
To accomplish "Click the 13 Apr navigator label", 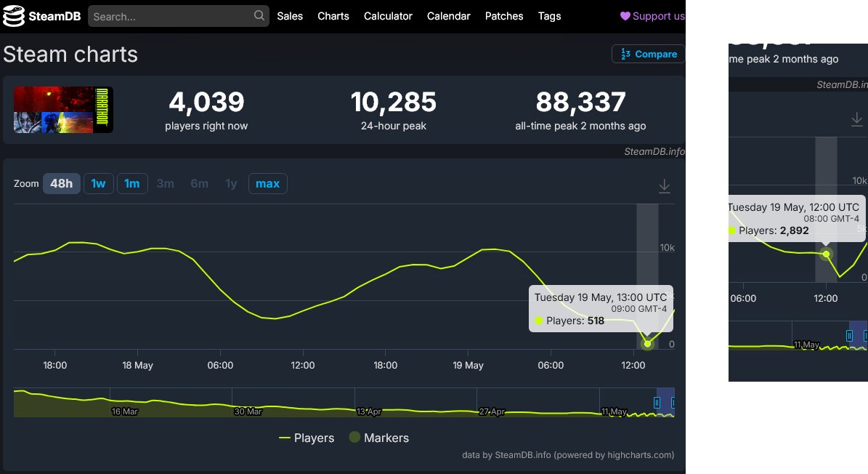I will 369,411.
